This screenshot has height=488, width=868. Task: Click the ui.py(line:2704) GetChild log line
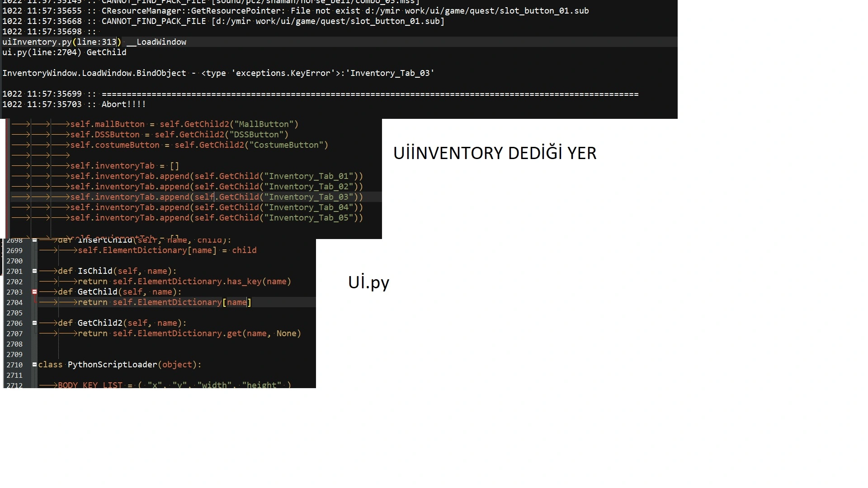[64, 52]
